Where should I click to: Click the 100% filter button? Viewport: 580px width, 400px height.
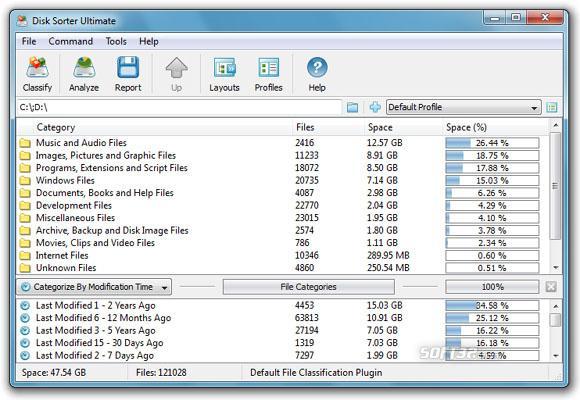coord(492,287)
